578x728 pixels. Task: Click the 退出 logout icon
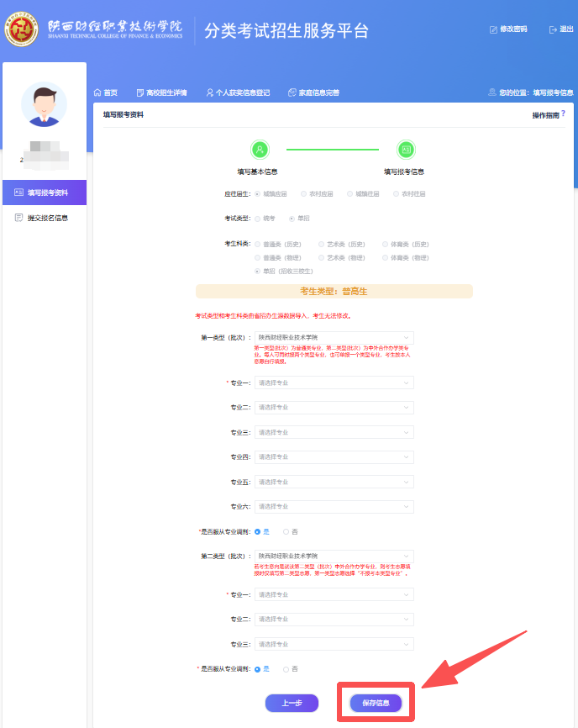[x=553, y=29]
